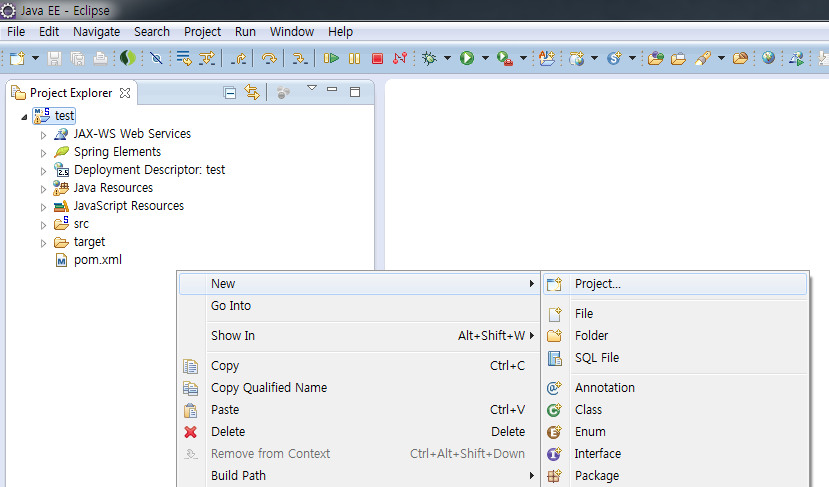Click the Open Web Browser globe icon

[x=768, y=58]
